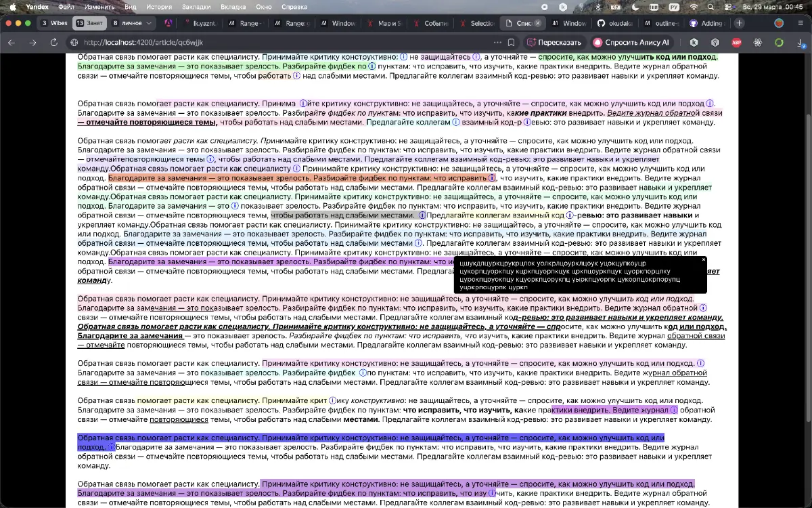Viewport: 812px width, 508px height.
Task: Open the profile avatar
Action: coord(779,23)
